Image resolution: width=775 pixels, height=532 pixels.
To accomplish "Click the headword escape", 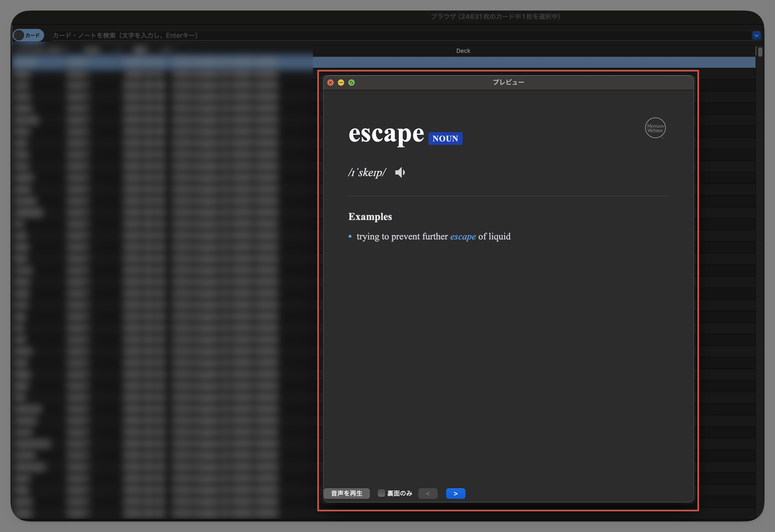I will click(x=386, y=134).
